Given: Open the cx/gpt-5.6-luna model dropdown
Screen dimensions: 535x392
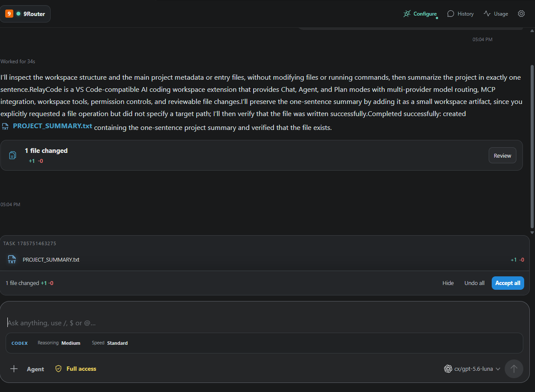Looking at the screenshot, I should click(x=472, y=369).
